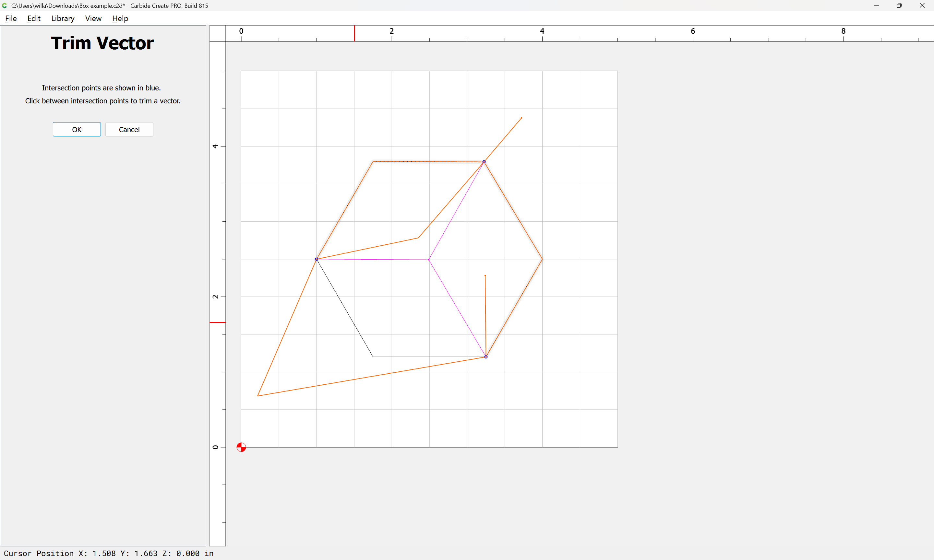The width and height of the screenshot is (934, 560).
Task: Open the Help menu
Action: pyautogui.click(x=120, y=18)
